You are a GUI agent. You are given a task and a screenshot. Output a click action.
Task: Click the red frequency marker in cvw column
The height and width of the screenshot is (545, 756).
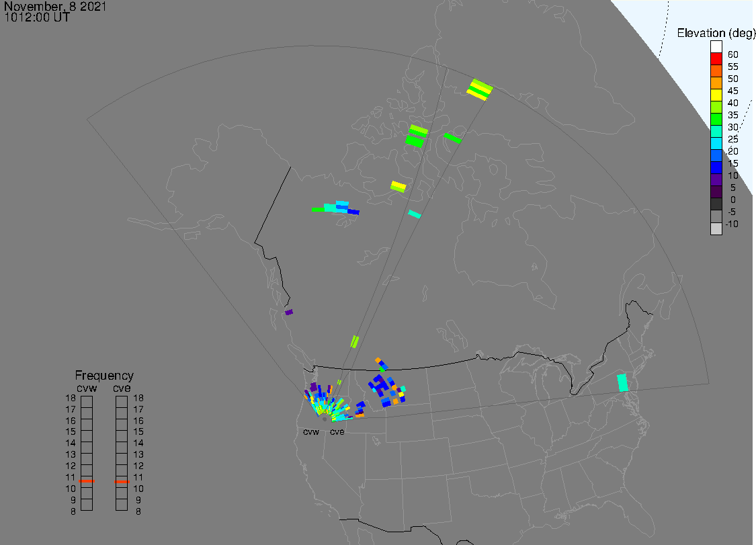tap(87, 481)
